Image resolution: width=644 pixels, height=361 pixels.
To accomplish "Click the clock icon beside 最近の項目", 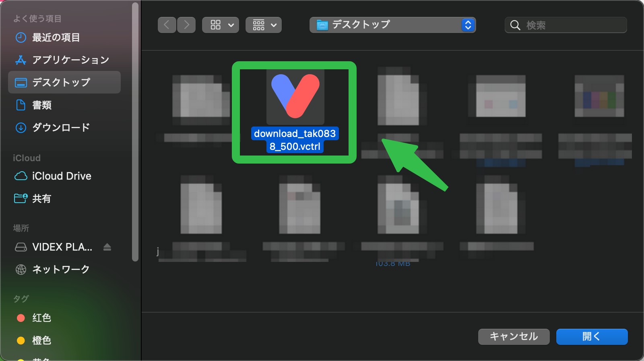I will tap(21, 37).
